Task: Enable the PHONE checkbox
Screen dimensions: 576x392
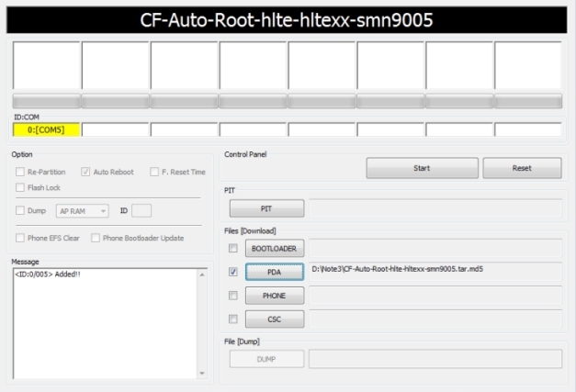Action: [x=233, y=295]
